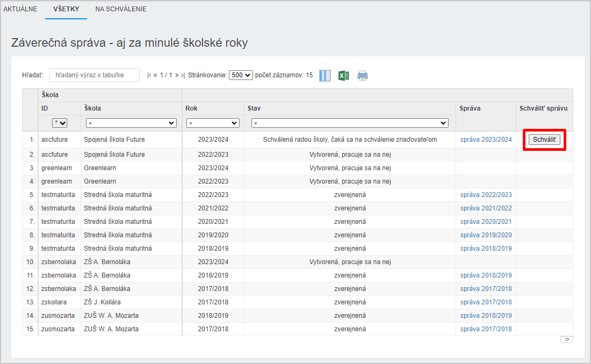Viewport: 591px width, 364px height.
Task: Click 'počet záznamov: 15' text
Action: 284,75
